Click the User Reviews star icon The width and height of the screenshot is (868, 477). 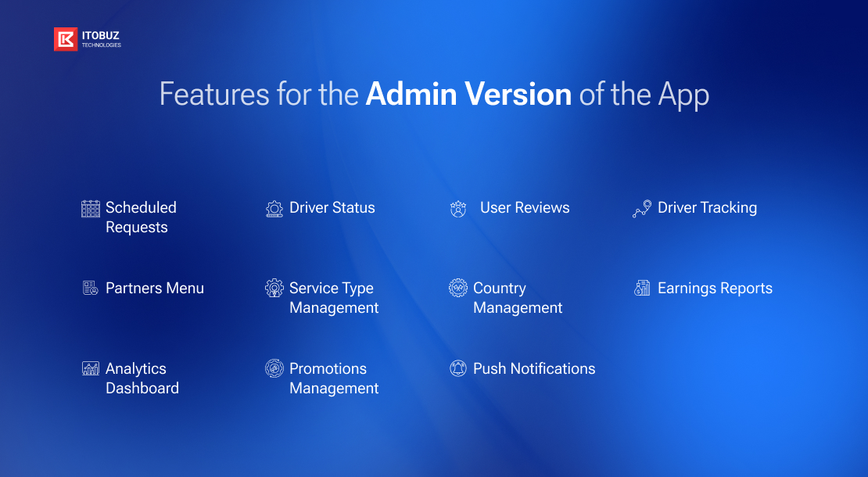point(457,209)
